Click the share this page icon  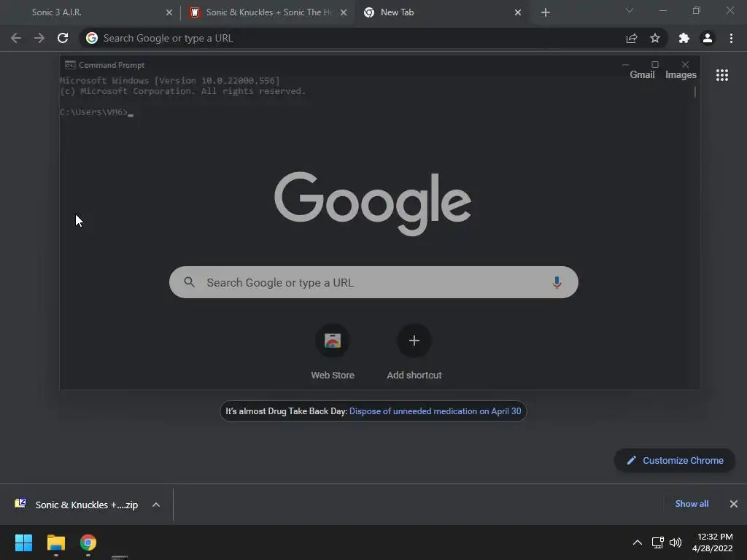click(x=632, y=38)
